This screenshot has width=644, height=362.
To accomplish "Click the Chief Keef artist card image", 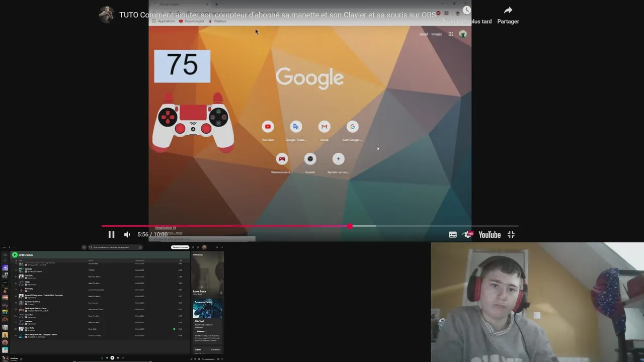I will click(x=207, y=308).
